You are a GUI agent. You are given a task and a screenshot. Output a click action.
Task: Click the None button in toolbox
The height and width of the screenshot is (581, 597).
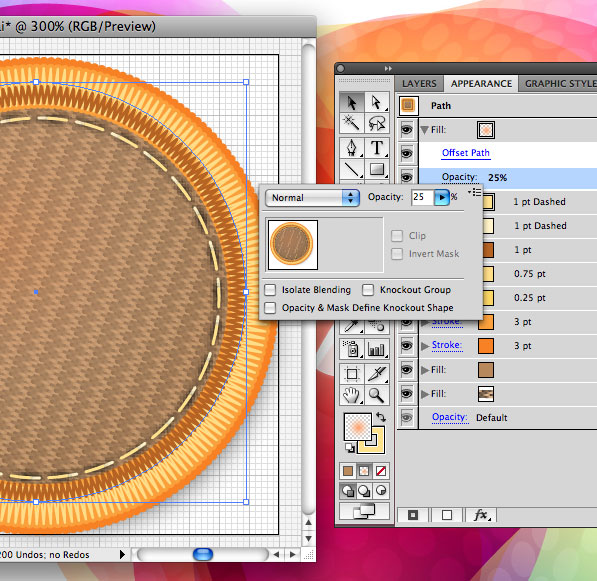[x=381, y=471]
